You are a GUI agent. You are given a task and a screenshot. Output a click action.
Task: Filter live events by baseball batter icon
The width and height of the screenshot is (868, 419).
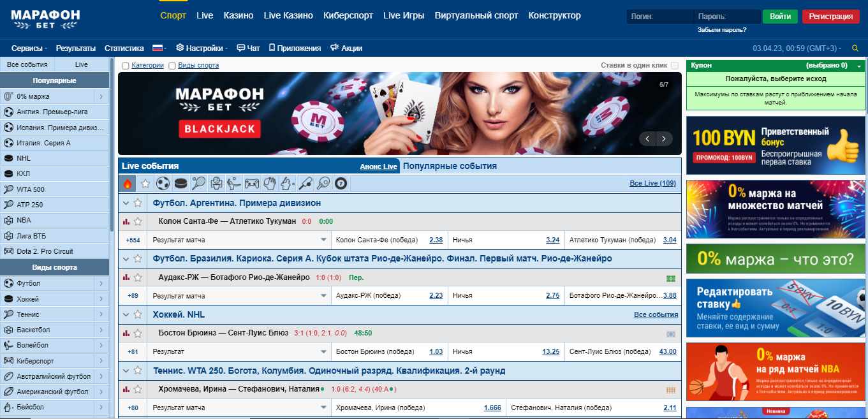pyautogui.click(x=288, y=184)
